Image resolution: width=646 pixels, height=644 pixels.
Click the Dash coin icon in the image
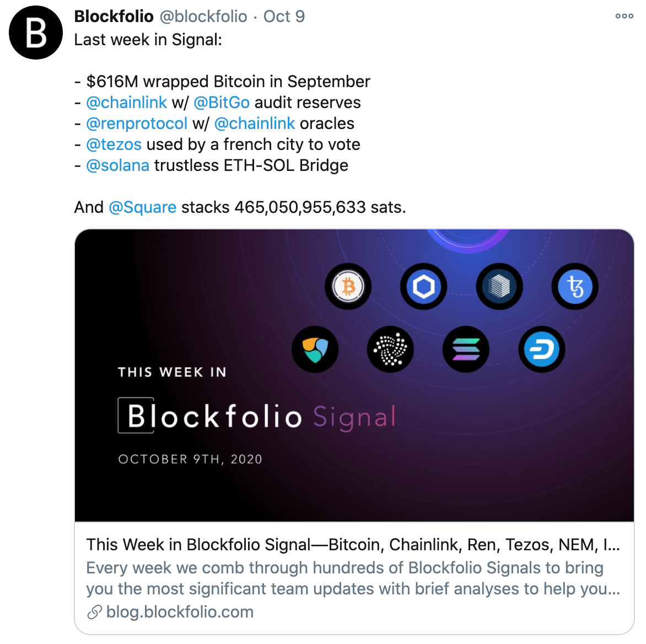541,349
